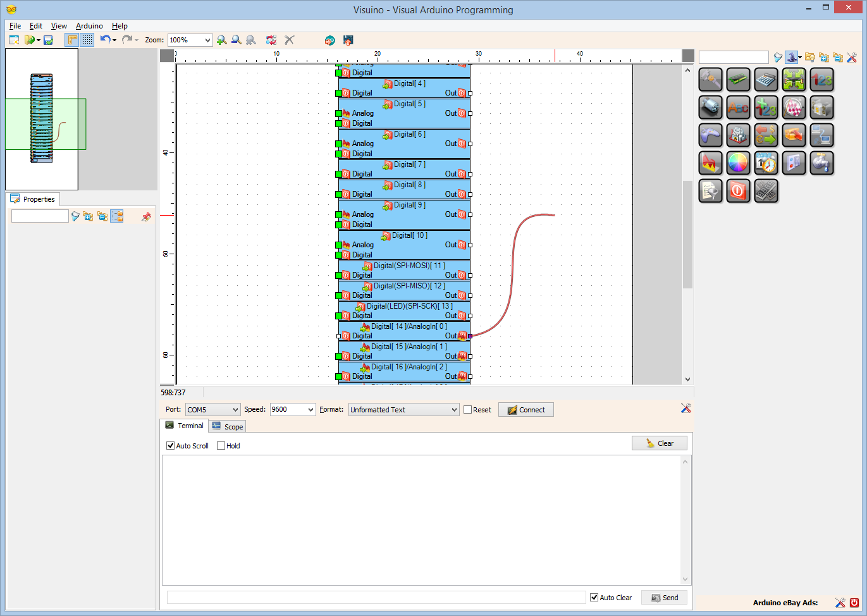Viewport: 867px width, 616px height.
Task: Select the Text components category (ABC icon)
Action: coord(738,107)
